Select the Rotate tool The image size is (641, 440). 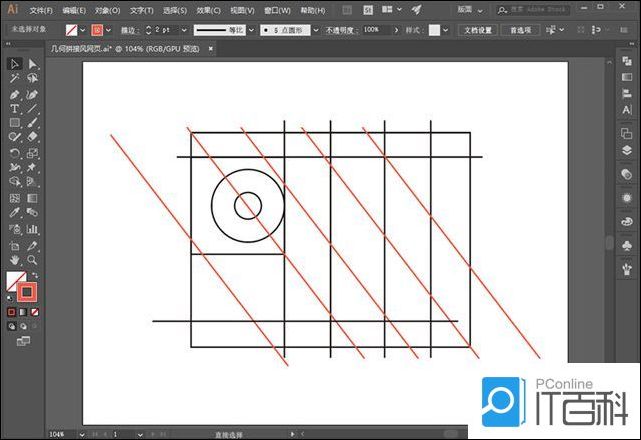point(15,153)
